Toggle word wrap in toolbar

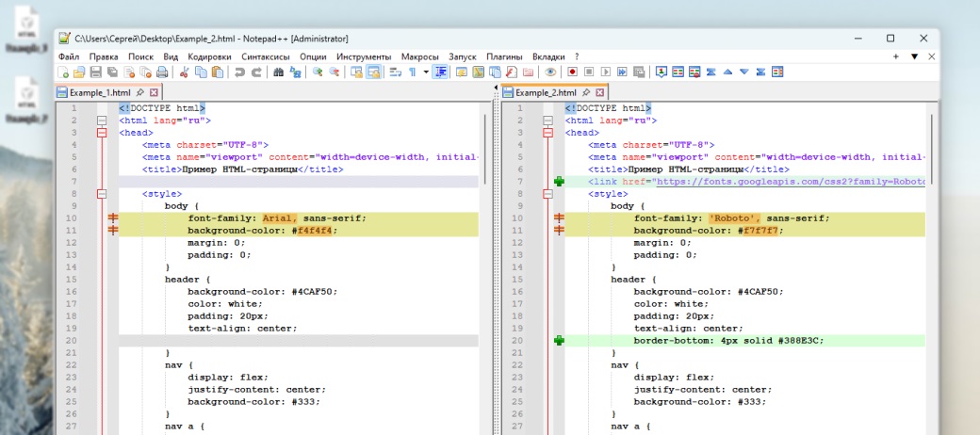(395, 72)
